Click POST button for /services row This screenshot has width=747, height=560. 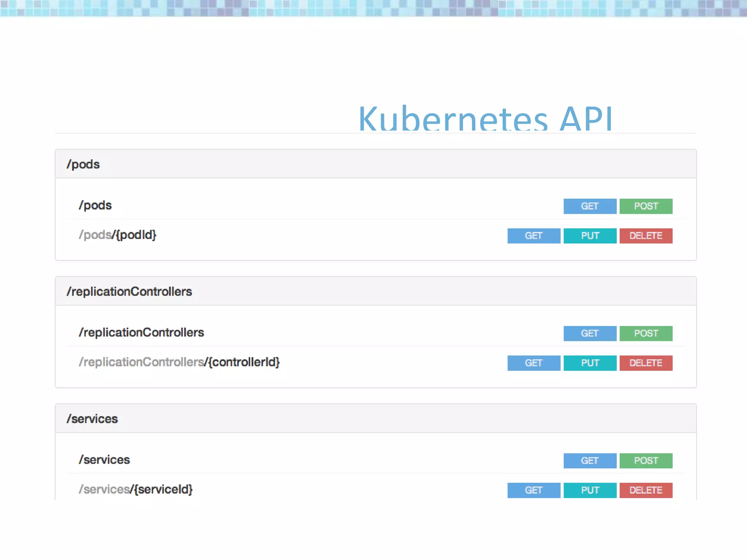tap(646, 460)
